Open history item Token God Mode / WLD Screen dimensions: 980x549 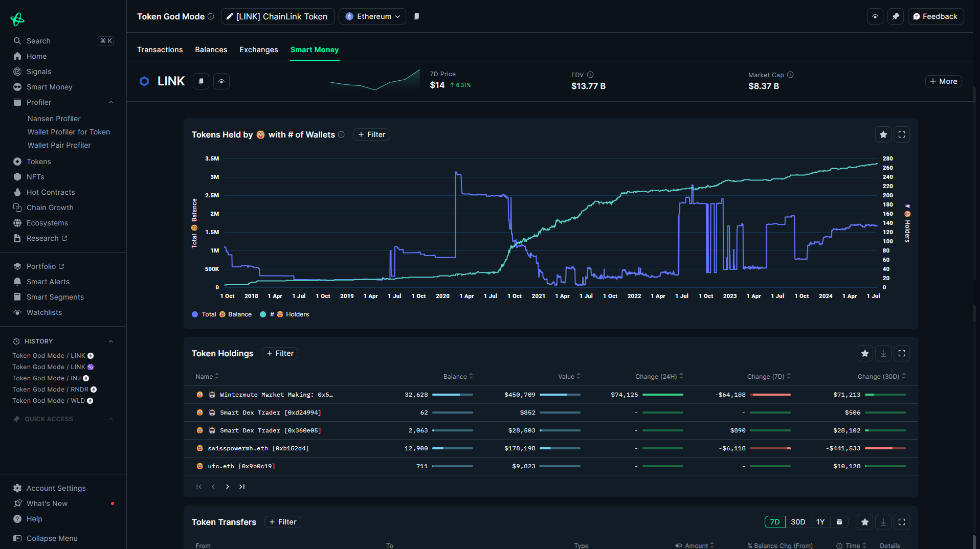[x=53, y=401]
